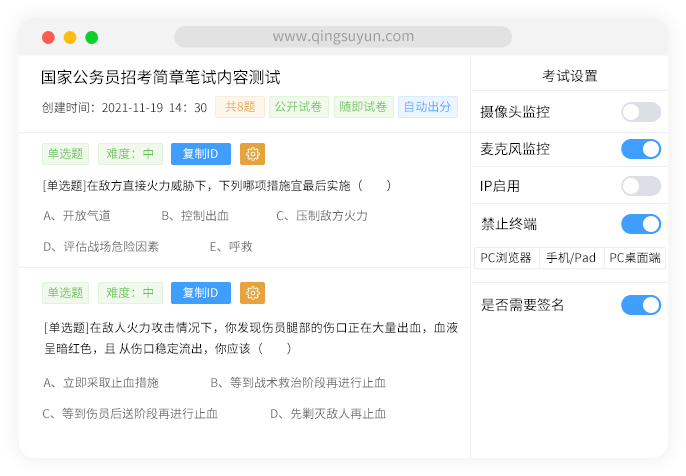This screenshot has height=476, width=686.
Task: Choose answer A、立即采取止血措施
Action: click(101, 382)
